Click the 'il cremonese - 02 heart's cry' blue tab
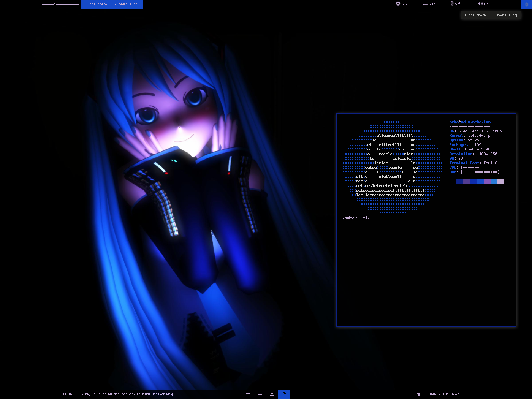 (112, 4)
